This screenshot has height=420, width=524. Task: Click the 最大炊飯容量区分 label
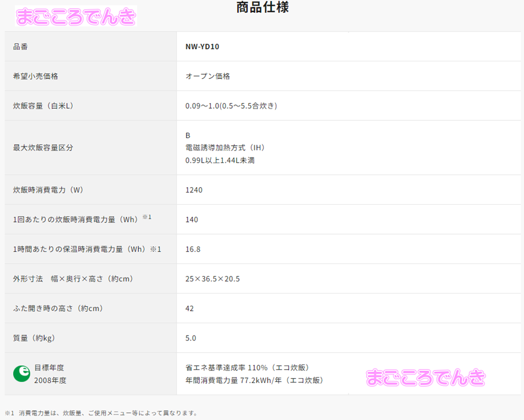click(43, 147)
